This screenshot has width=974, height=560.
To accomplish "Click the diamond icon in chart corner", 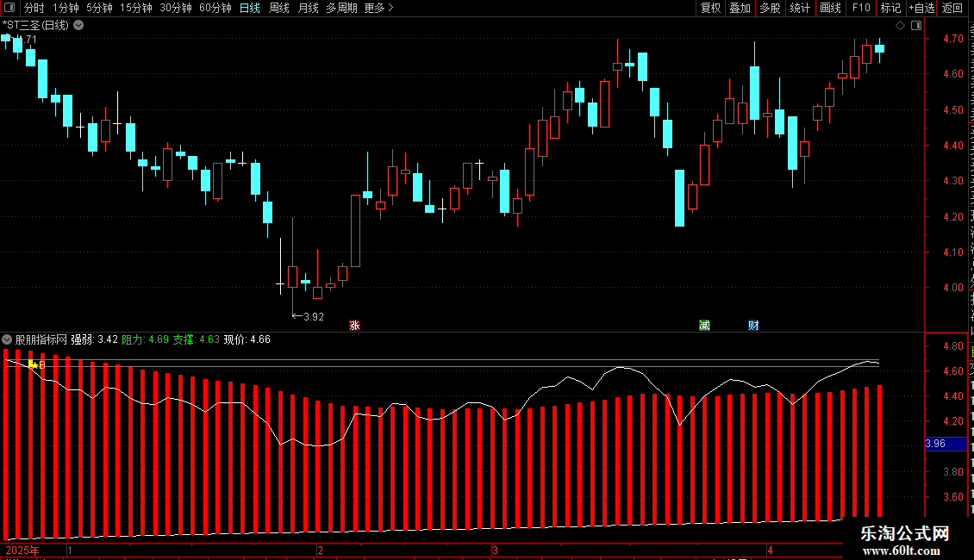I will tap(900, 25).
